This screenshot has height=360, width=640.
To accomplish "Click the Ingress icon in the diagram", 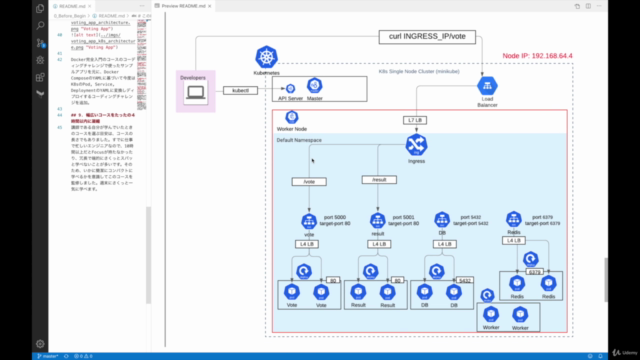I will click(x=416, y=144).
